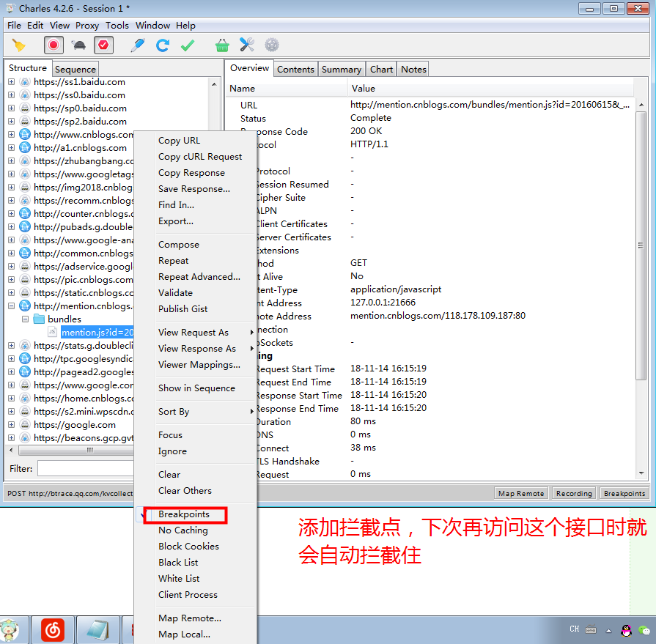Open the Proxy menu

click(87, 25)
